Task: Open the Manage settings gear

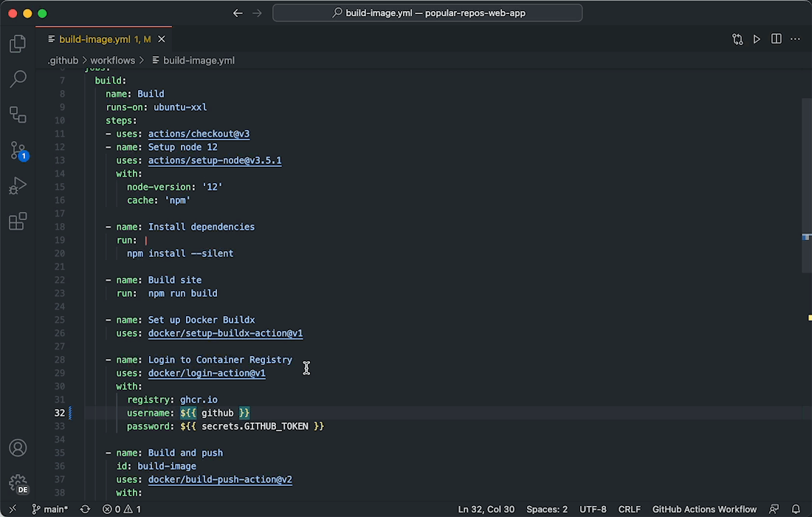Action: pyautogui.click(x=17, y=482)
